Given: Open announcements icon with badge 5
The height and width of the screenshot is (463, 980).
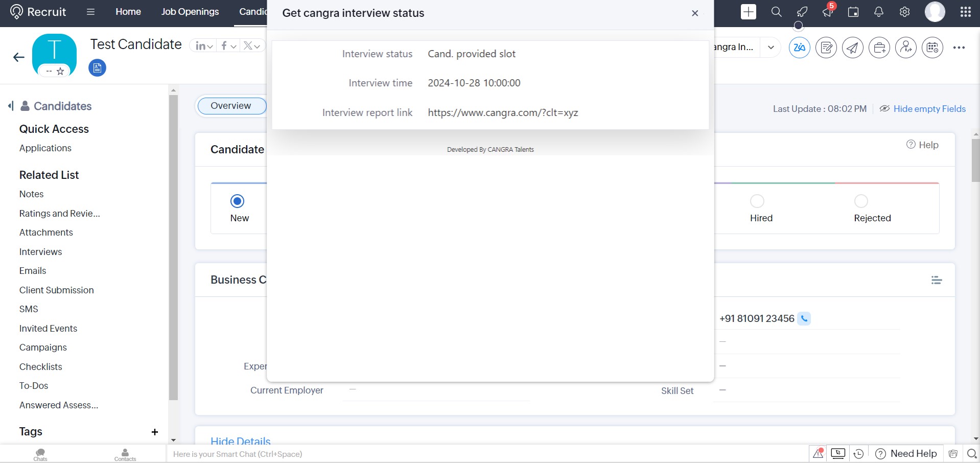Looking at the screenshot, I should pos(828,12).
